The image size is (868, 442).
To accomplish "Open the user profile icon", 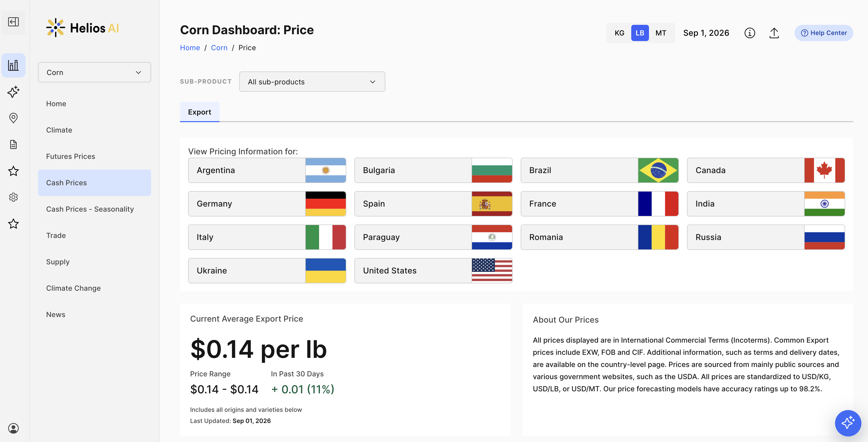I will coord(13,428).
